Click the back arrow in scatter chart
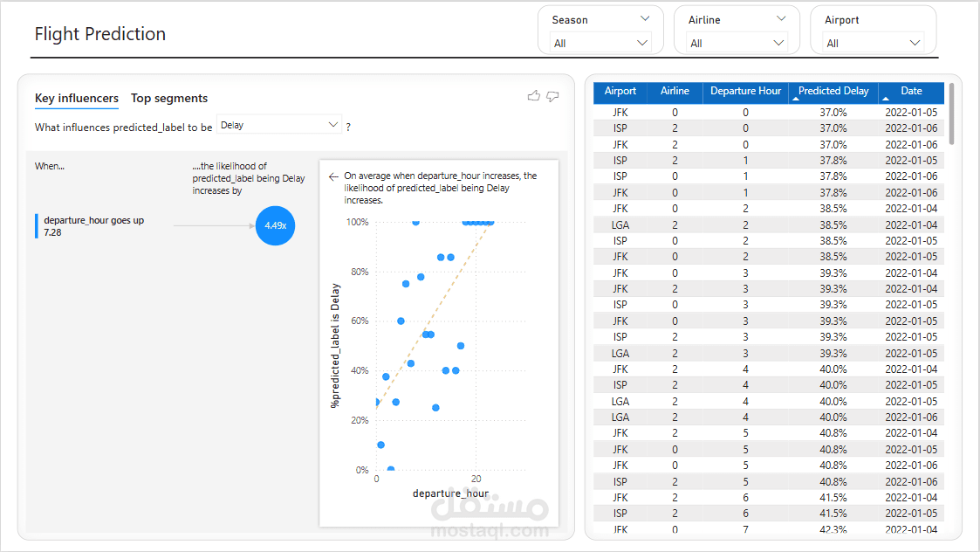The image size is (980, 552). 333,176
